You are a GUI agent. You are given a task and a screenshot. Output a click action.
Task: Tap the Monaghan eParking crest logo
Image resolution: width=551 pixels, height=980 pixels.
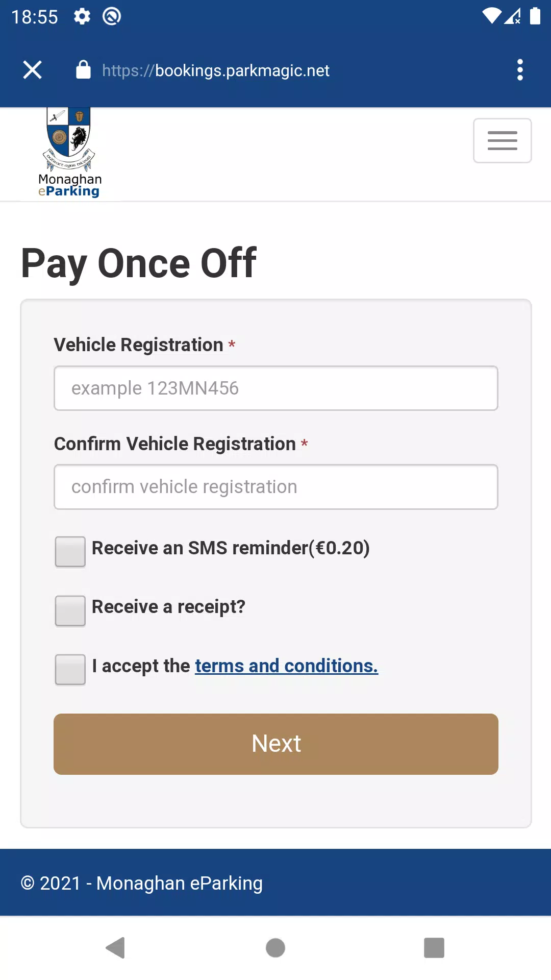70,153
